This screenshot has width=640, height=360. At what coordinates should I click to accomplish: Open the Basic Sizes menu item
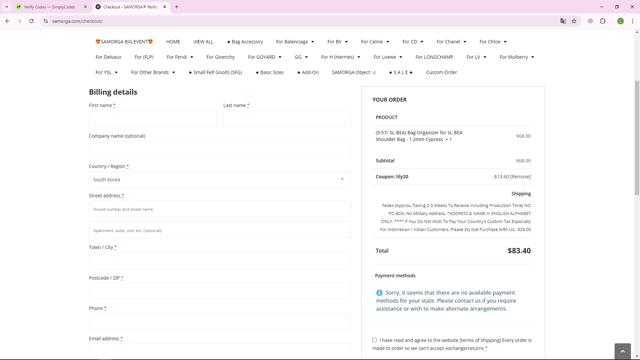[x=270, y=72]
